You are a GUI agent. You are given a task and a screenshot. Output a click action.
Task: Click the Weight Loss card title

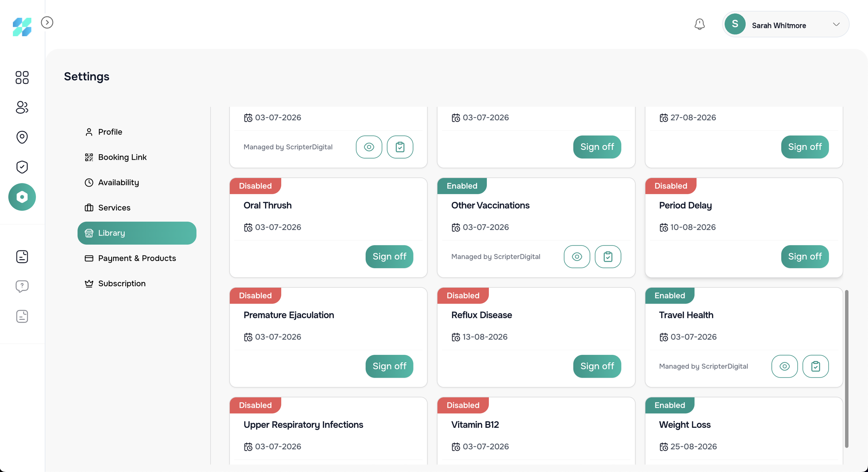pos(685,425)
